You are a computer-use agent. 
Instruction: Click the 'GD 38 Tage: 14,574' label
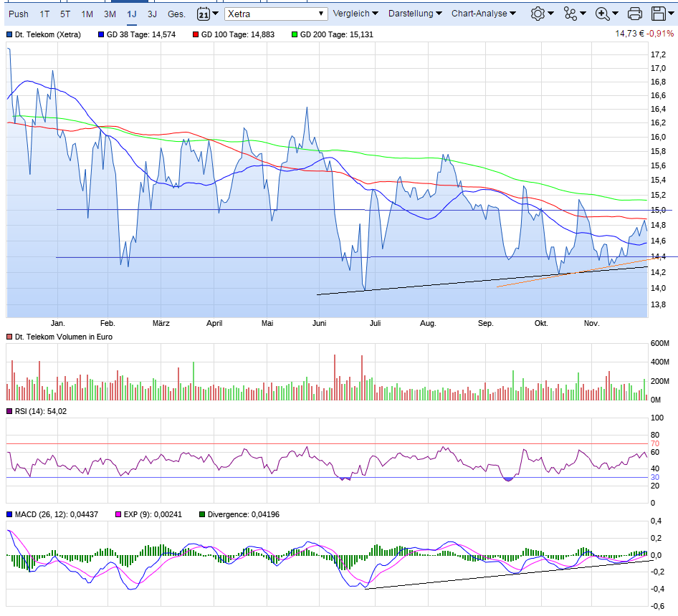click(141, 34)
